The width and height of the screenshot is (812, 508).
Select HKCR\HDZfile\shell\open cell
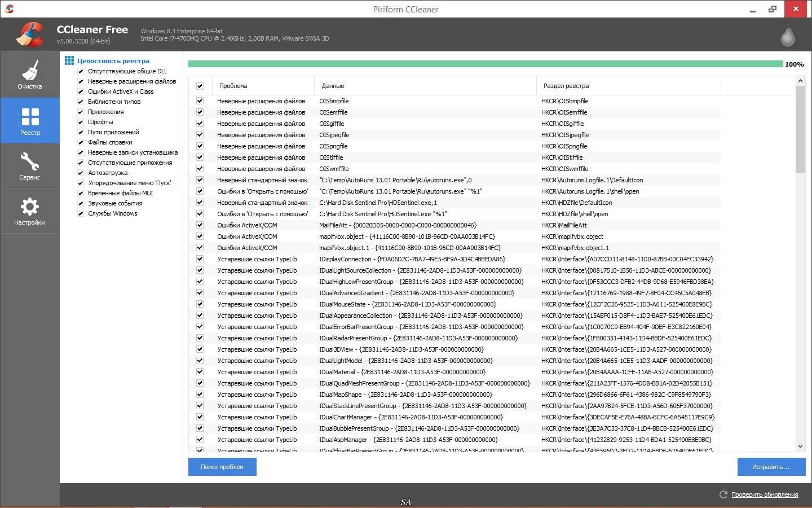(x=575, y=214)
